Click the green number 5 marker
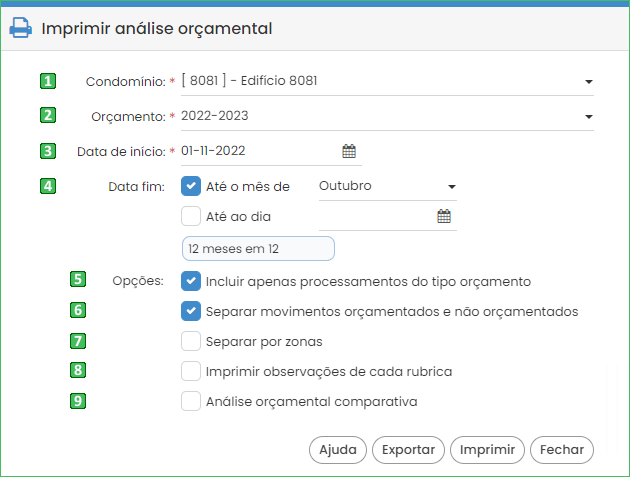The height and width of the screenshot is (477, 630). click(x=78, y=279)
